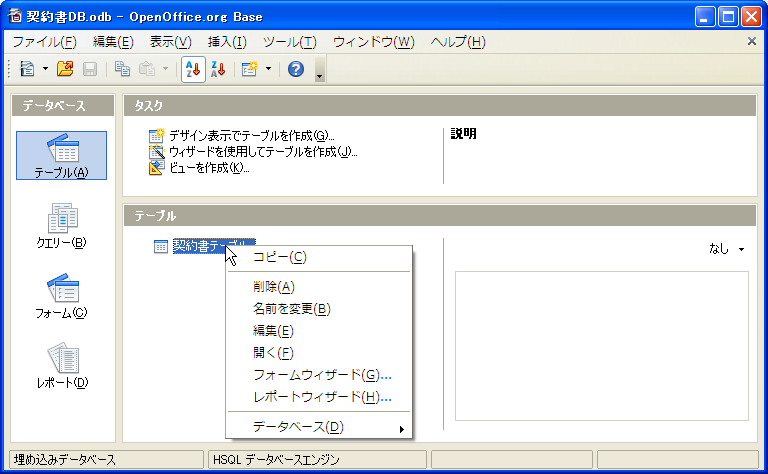This screenshot has width=768, height=474.
Task: Choose 削除(A) from the context menu
Action: (x=318, y=287)
